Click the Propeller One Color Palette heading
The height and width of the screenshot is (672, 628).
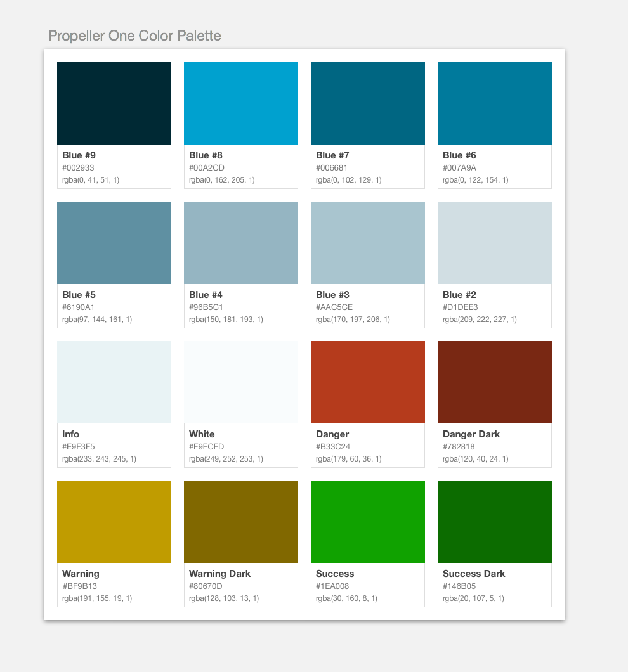pos(134,36)
